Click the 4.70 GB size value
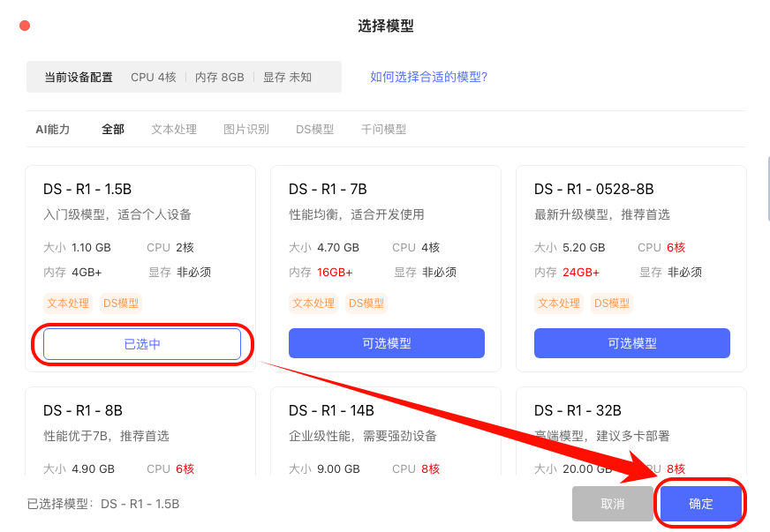Viewport: 770px width, 532px height. [x=338, y=247]
